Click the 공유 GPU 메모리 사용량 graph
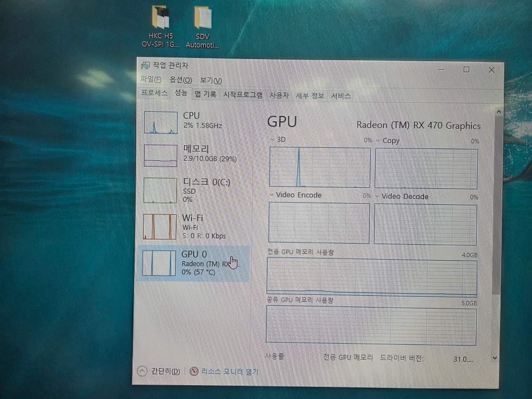 coord(371,326)
